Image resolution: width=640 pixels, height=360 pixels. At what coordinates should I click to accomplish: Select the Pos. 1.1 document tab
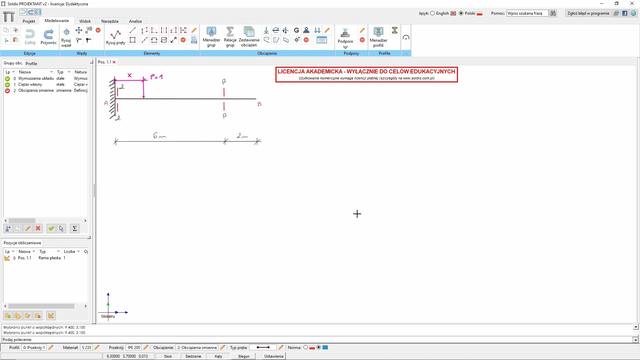104,62
